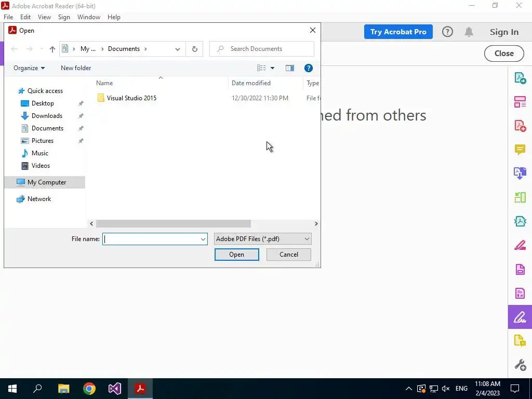This screenshot has width=532, height=399.
Task: Open the Organize dropdown menu
Action: [29, 68]
